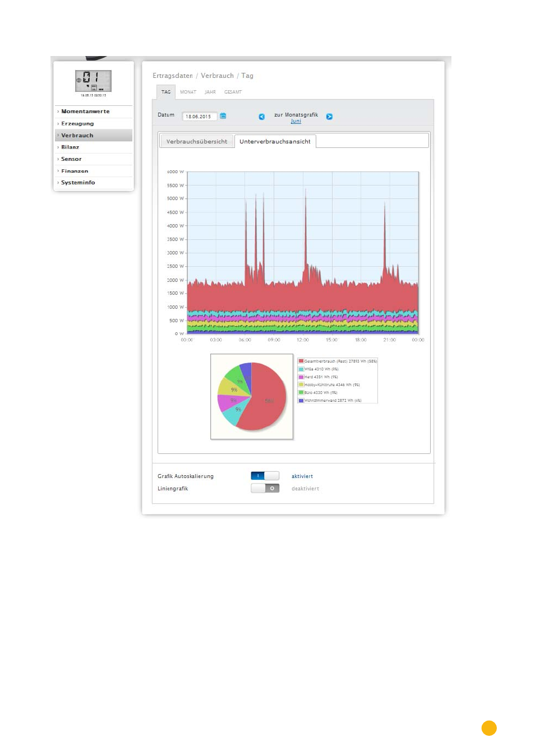Expand Momentanwerte menu
This screenshot has width=535, height=756.
[94, 112]
